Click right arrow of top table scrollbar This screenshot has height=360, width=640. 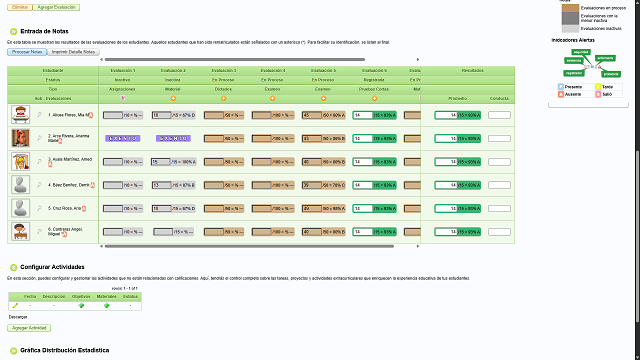[x=418, y=60]
